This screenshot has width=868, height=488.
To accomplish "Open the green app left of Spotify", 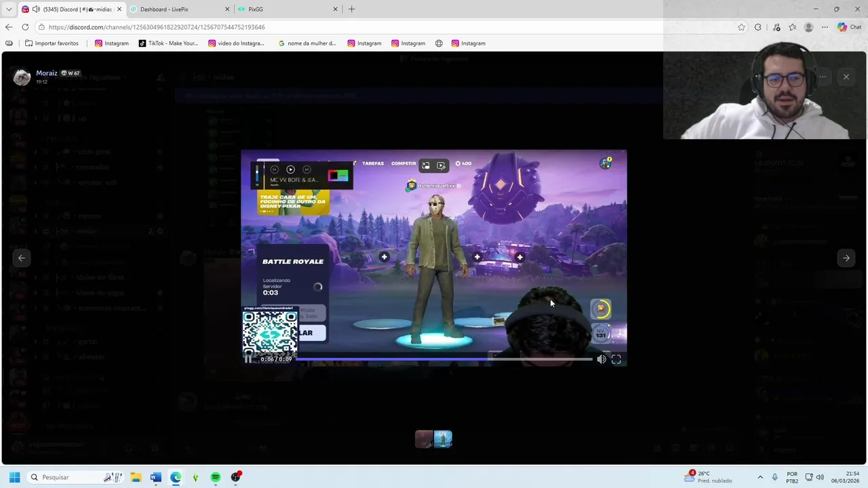I will pos(195,477).
